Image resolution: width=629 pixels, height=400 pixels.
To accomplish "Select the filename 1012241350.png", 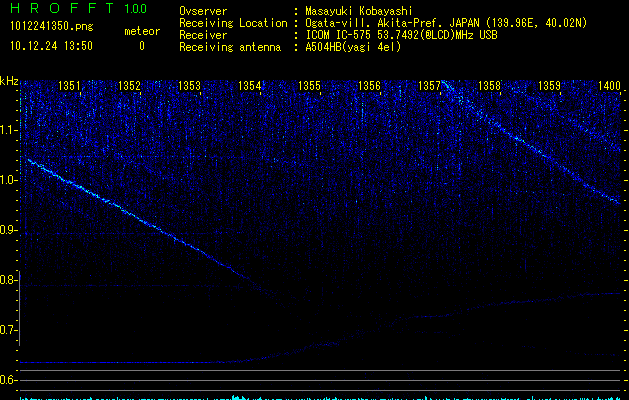I will pyautogui.click(x=52, y=26).
